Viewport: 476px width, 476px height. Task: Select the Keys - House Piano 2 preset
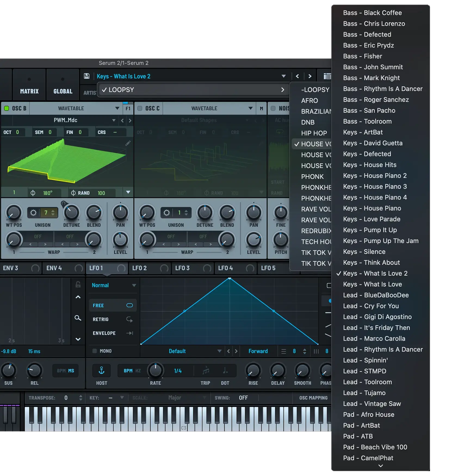coord(375,176)
